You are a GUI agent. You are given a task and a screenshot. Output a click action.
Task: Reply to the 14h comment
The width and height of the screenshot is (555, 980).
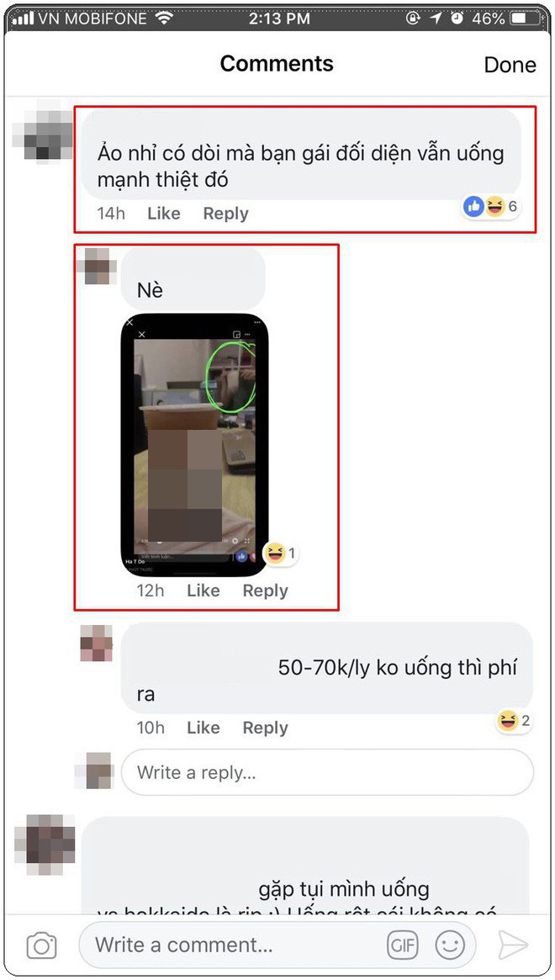(x=225, y=214)
